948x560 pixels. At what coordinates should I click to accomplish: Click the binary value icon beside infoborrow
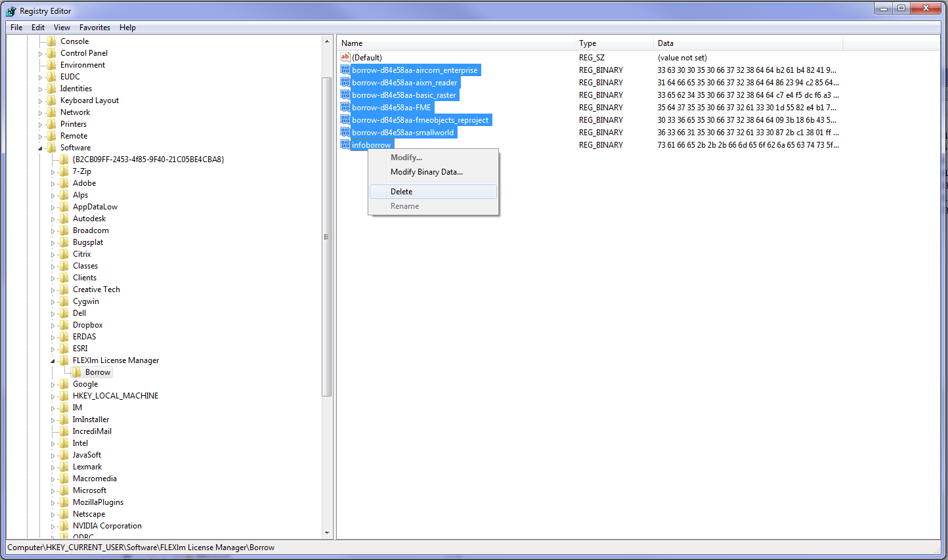345,144
